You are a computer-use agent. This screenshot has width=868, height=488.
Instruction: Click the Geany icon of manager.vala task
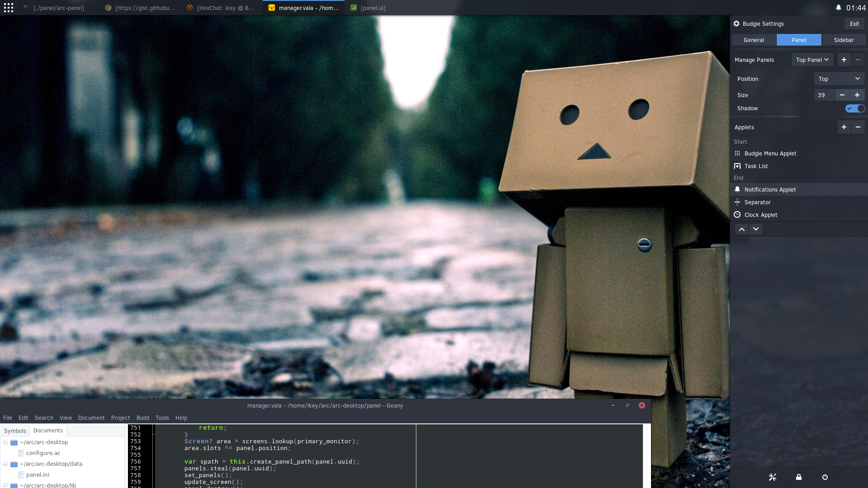pos(272,8)
